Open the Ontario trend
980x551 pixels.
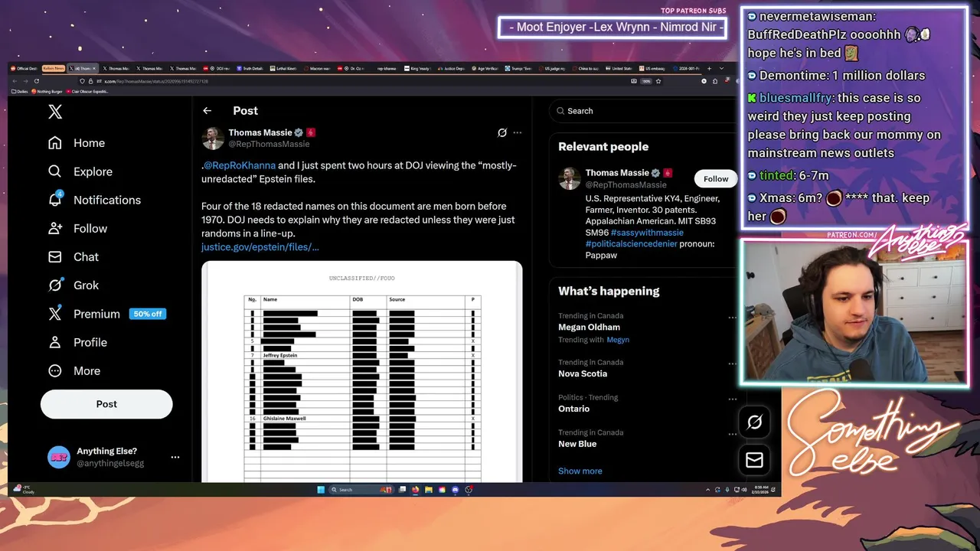pos(573,409)
